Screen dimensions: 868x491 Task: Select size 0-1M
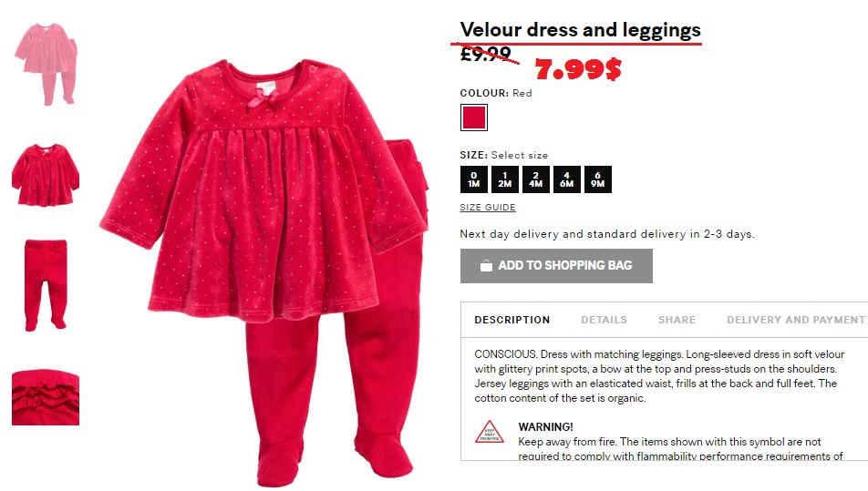[474, 179]
